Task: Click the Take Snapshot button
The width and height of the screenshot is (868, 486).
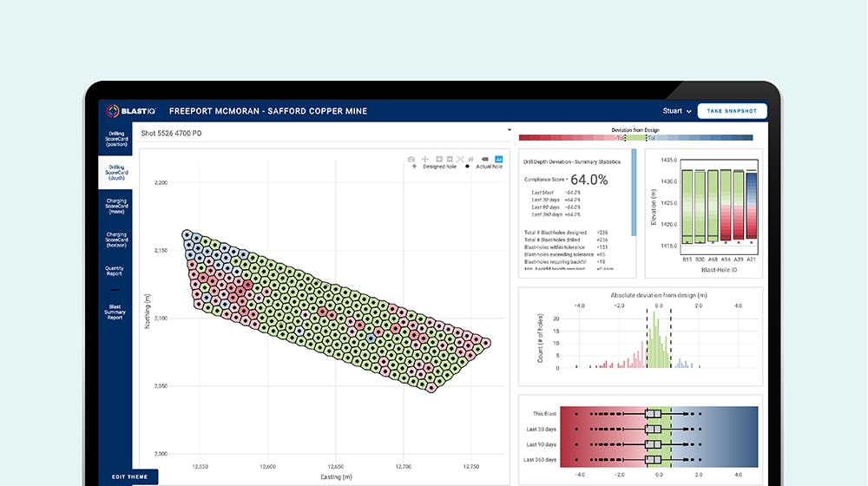Action: pos(732,111)
